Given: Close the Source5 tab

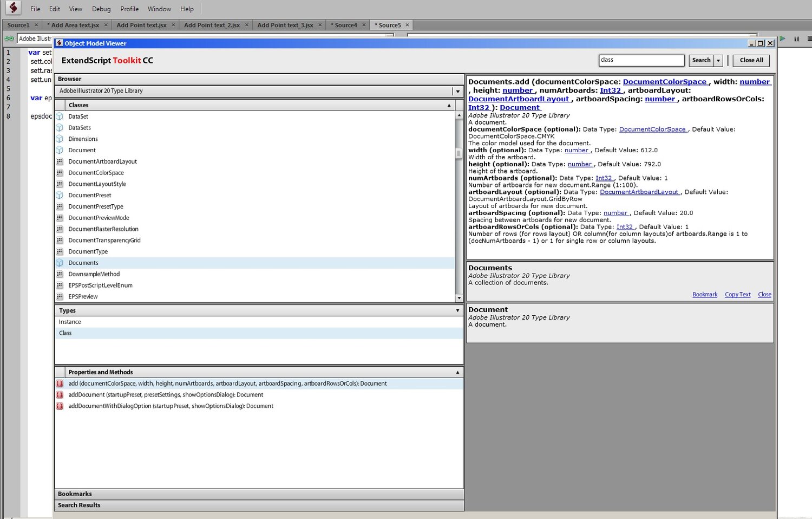Looking at the screenshot, I should coord(407,25).
